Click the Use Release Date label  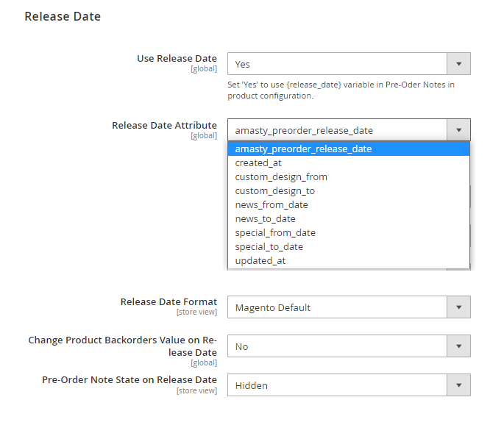(177, 59)
